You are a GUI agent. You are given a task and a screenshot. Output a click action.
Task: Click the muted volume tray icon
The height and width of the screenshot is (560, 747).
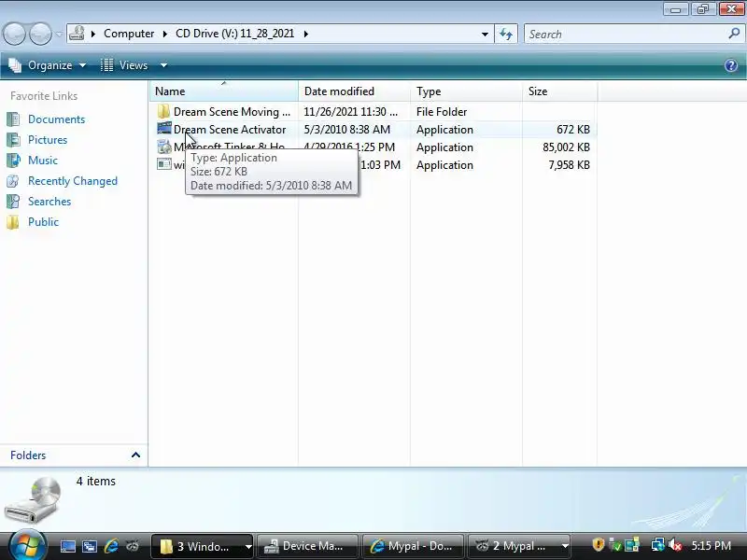[x=674, y=545]
